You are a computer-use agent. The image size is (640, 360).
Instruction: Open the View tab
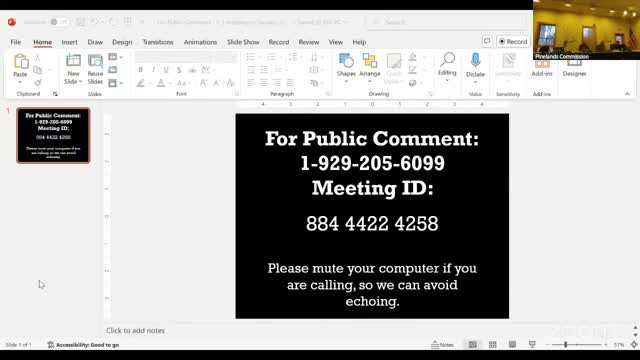pyautogui.click(x=336, y=42)
